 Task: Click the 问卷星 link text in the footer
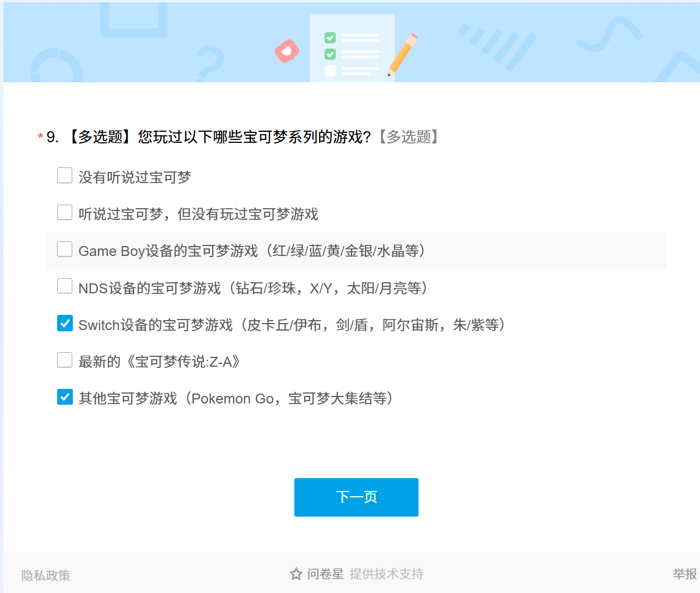click(x=325, y=574)
